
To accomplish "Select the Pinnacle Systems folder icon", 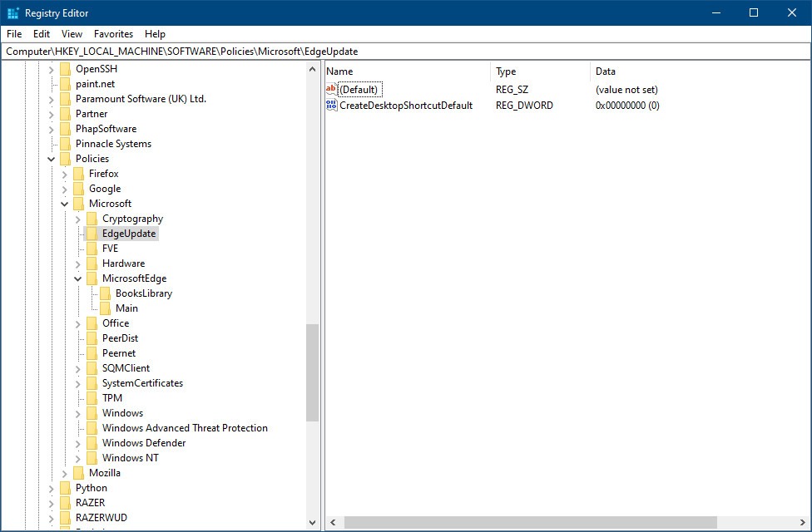I will coord(65,144).
